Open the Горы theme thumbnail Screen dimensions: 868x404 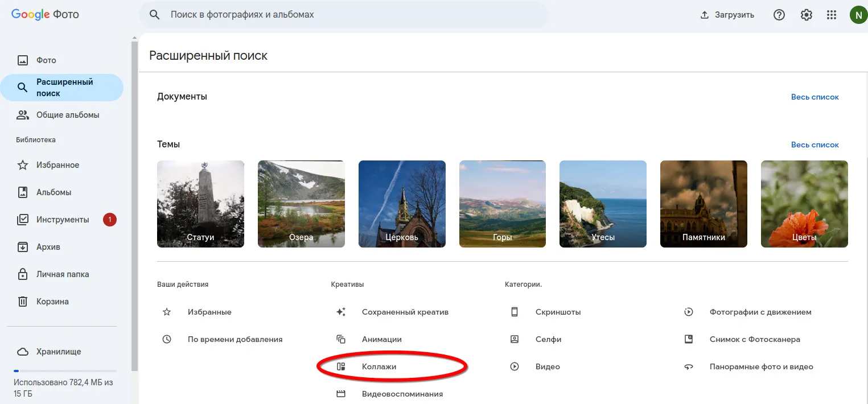502,204
